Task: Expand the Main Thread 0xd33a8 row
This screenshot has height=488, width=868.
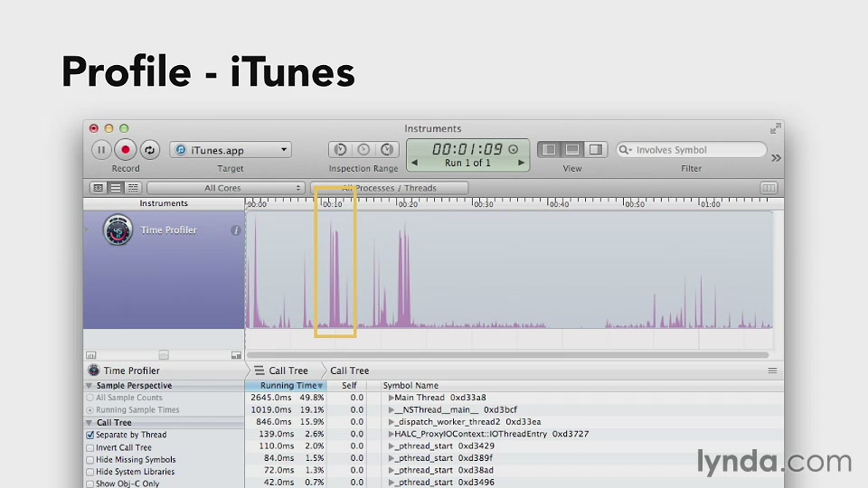Action: [x=391, y=398]
